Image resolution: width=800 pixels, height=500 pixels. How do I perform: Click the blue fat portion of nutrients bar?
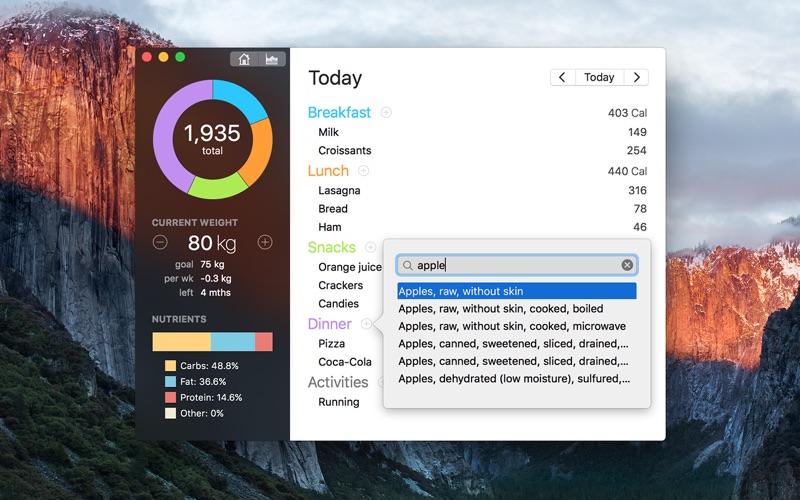(233, 342)
